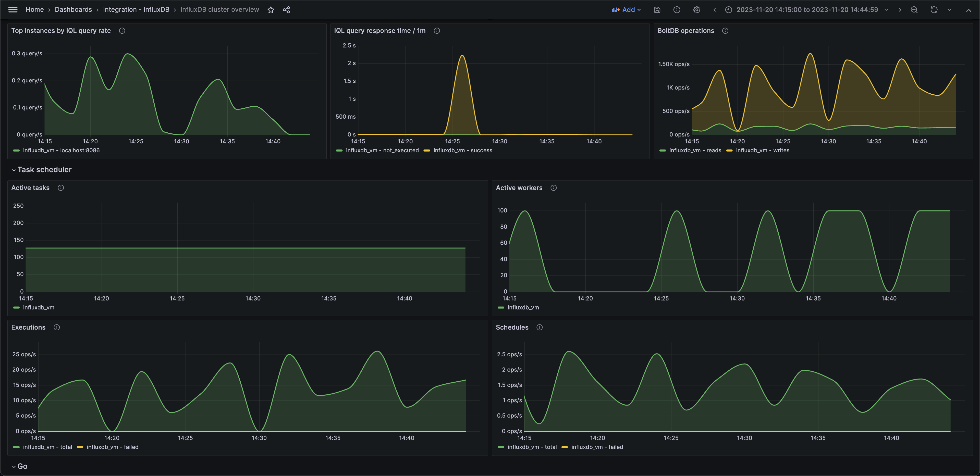980x476 pixels.
Task: Collapse the Task scheduler row
Action: coord(44,170)
